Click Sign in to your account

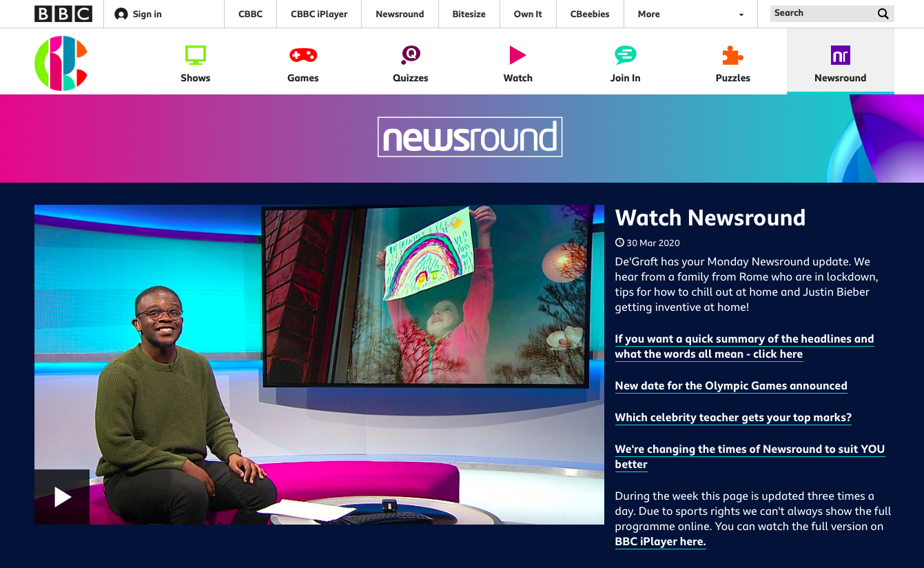point(138,14)
